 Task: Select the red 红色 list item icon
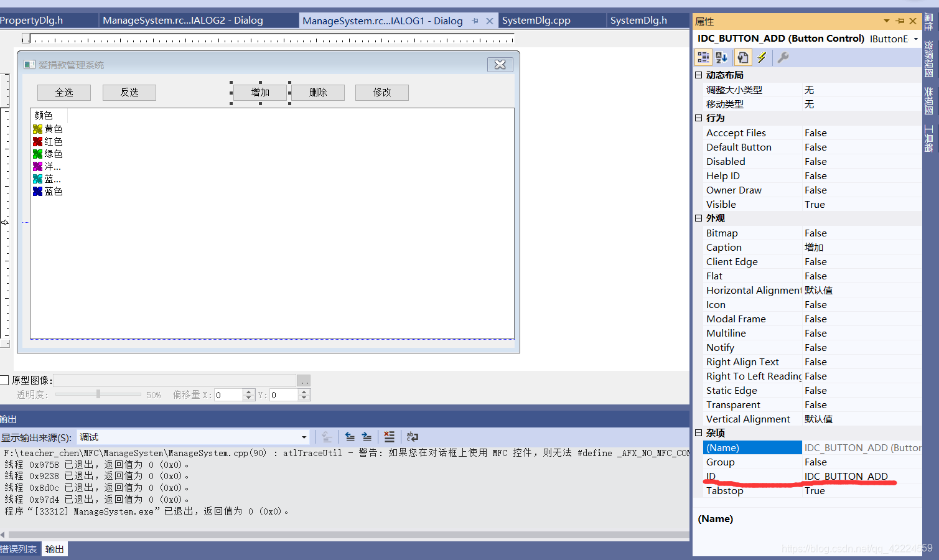(x=37, y=141)
